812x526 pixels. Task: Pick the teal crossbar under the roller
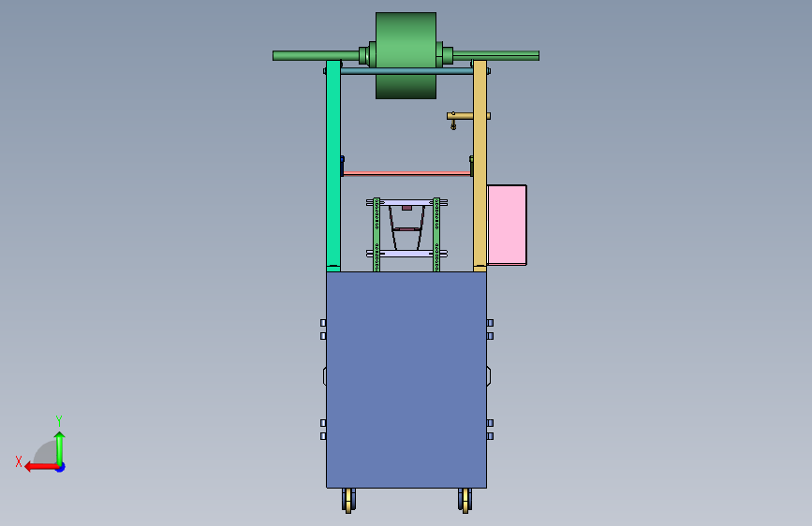click(x=406, y=71)
